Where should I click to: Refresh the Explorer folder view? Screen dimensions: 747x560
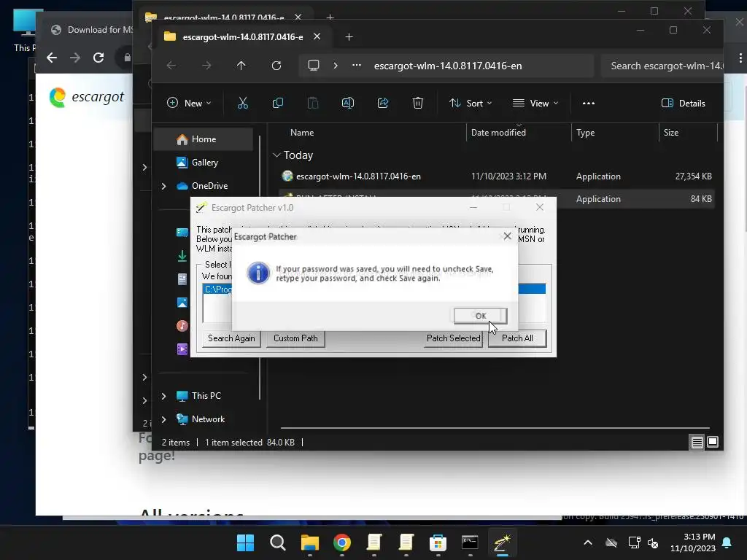pyautogui.click(x=276, y=66)
